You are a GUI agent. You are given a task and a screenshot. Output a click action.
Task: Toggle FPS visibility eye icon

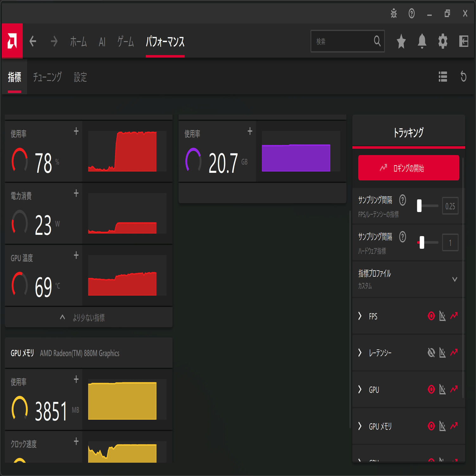coord(431,316)
